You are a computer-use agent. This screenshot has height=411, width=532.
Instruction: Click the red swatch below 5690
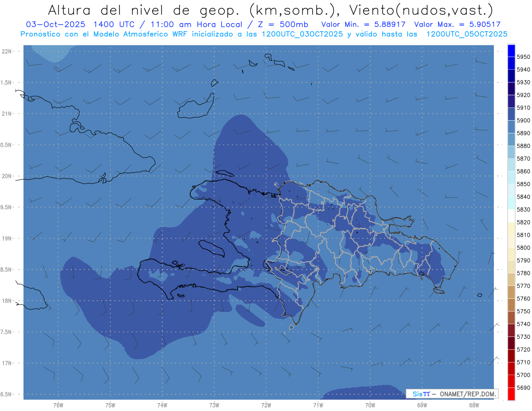511,394
